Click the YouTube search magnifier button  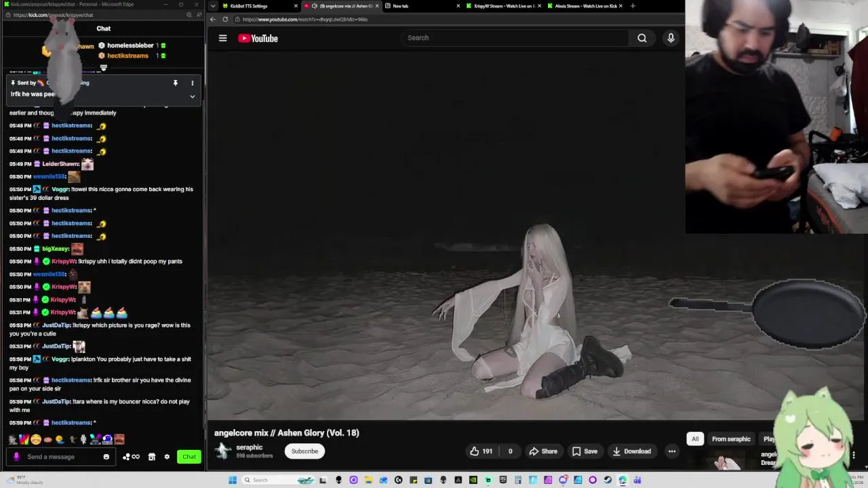point(642,38)
